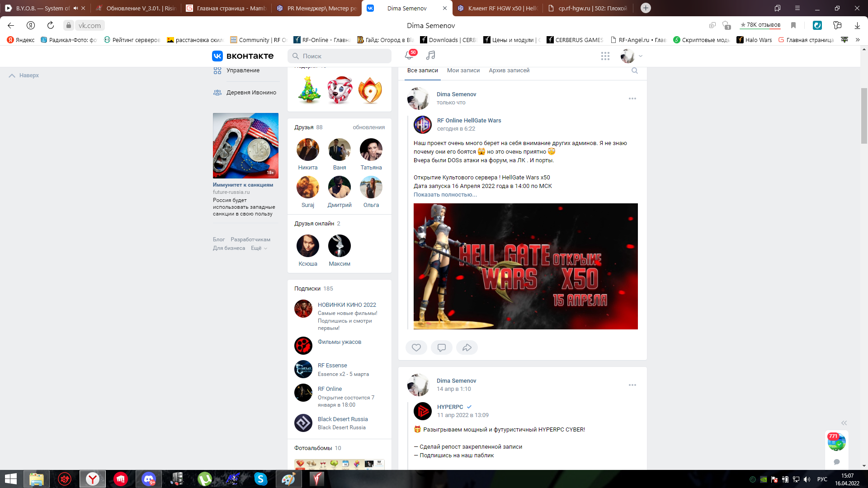This screenshot has width=868, height=488.
Task: Open online friend Максим avatar
Action: point(340,246)
